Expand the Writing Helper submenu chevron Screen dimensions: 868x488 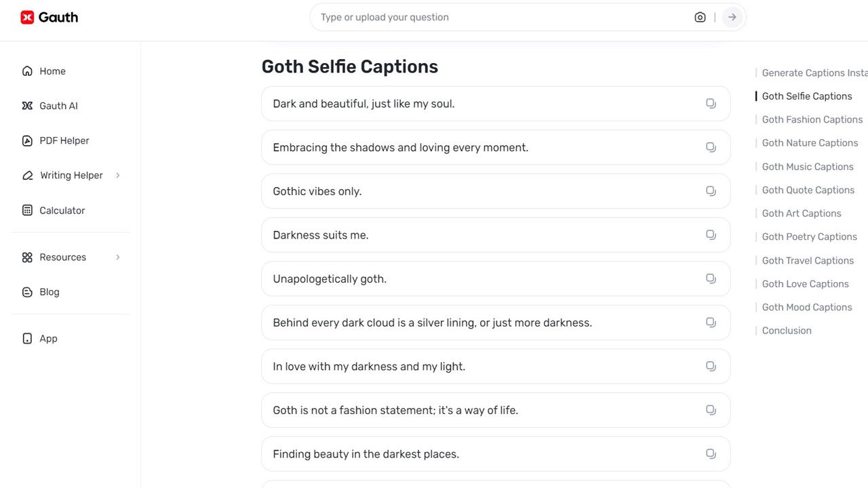pyautogui.click(x=118, y=176)
